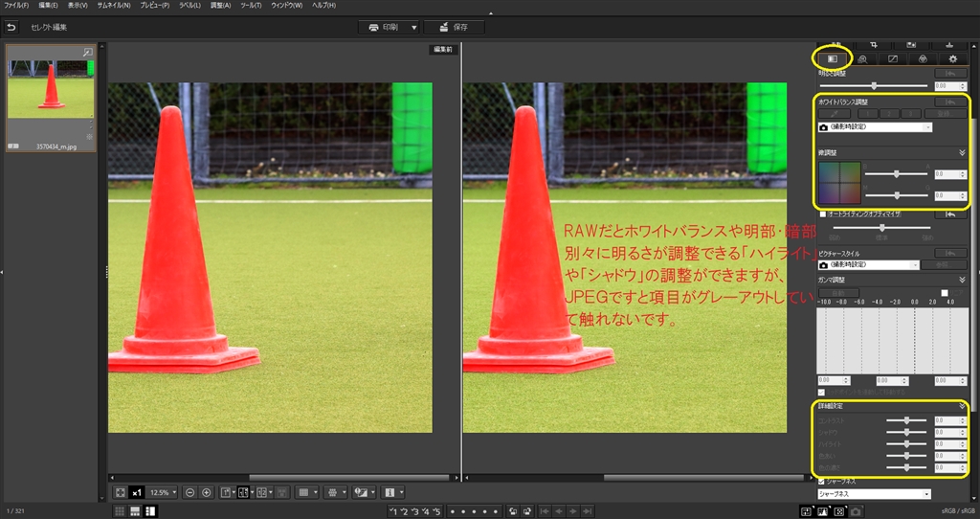Click the zoom in plus icon

(206, 492)
